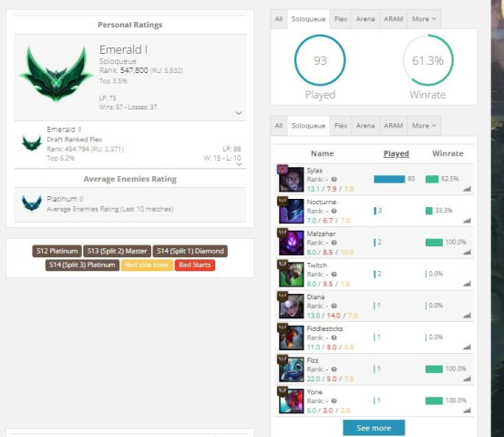Switch to the Flex tab above Played circle

[x=341, y=19]
